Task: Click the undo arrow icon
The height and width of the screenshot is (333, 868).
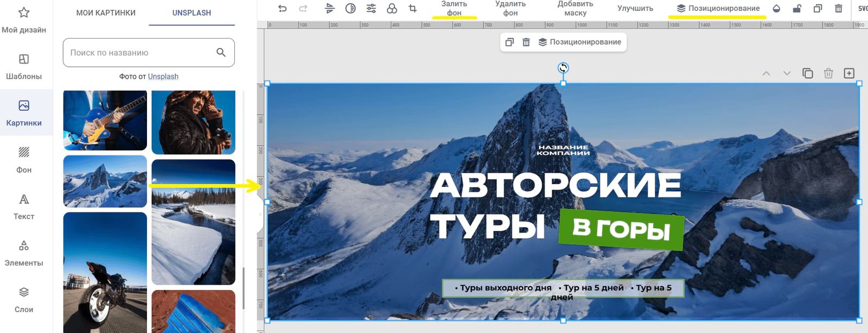Action: pos(282,8)
